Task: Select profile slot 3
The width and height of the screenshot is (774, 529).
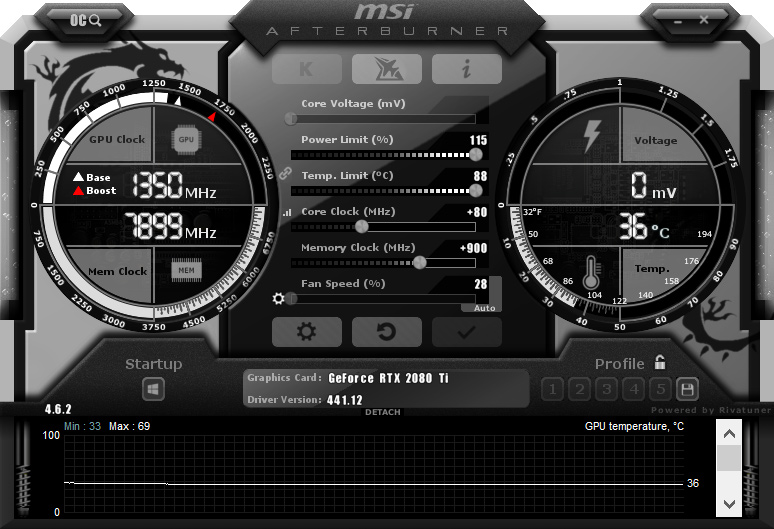Action: point(607,389)
